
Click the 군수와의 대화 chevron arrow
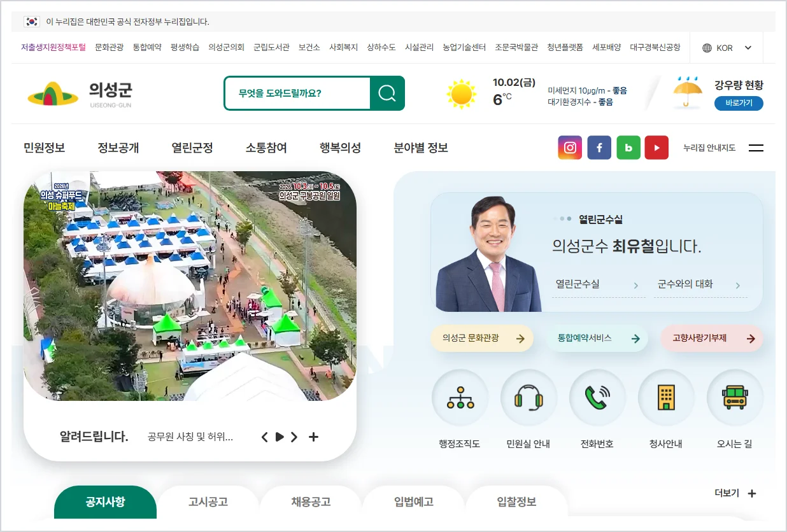pyautogui.click(x=738, y=286)
